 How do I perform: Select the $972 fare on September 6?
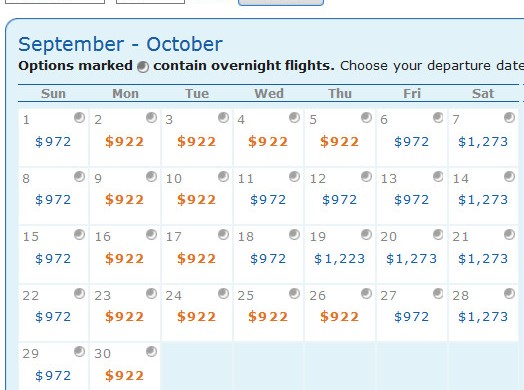click(411, 142)
